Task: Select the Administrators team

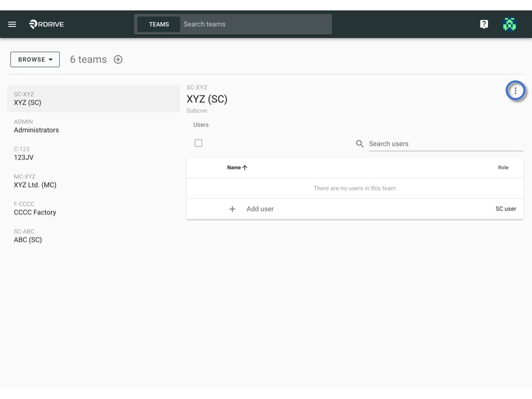Action: click(x=94, y=126)
